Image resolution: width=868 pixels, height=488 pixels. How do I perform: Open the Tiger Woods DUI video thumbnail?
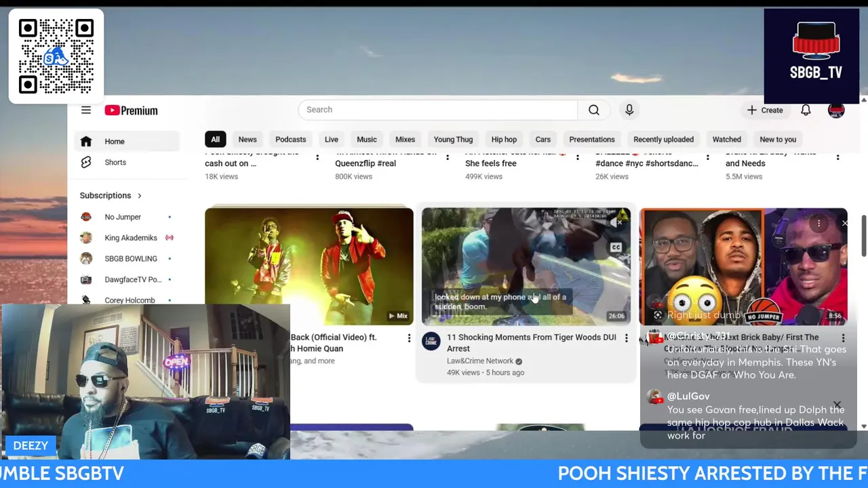tap(526, 266)
